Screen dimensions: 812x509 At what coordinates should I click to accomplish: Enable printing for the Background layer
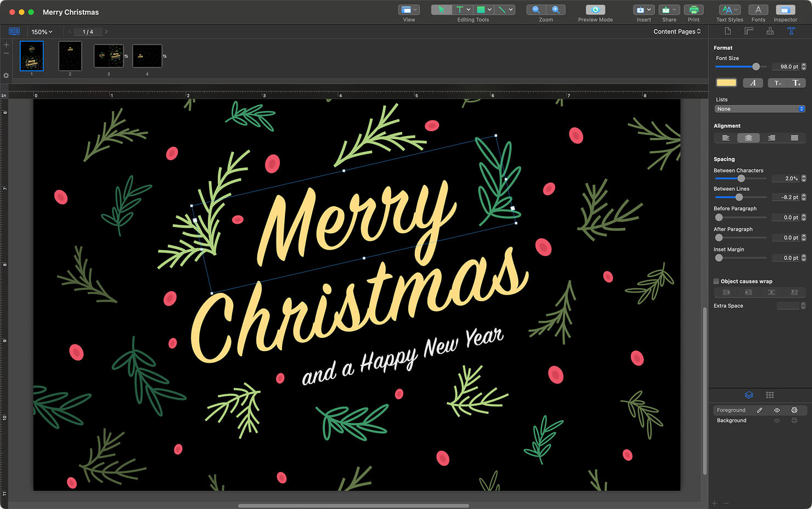coord(794,420)
